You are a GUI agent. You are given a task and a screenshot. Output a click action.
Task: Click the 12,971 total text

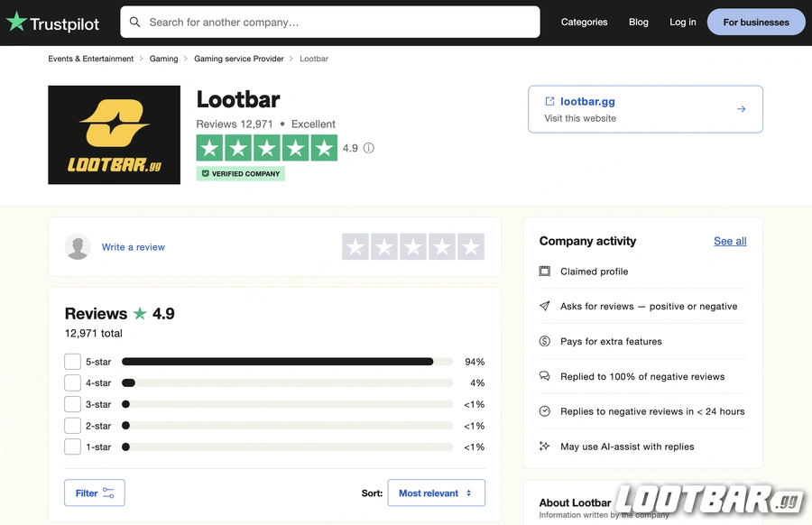(x=94, y=333)
